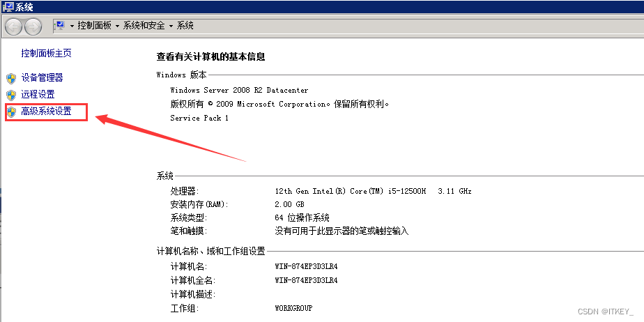Image resolution: width=644 pixels, height=322 pixels.
Task: Open 远程设置 link
Action: click(x=38, y=95)
